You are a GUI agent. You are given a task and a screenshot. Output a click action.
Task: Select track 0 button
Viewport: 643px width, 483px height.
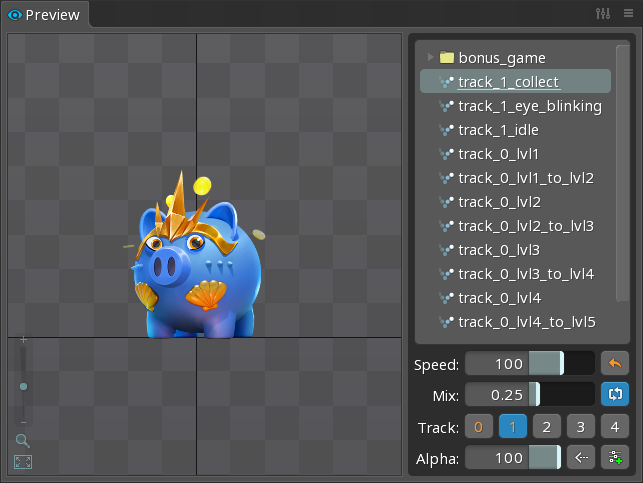(x=478, y=427)
